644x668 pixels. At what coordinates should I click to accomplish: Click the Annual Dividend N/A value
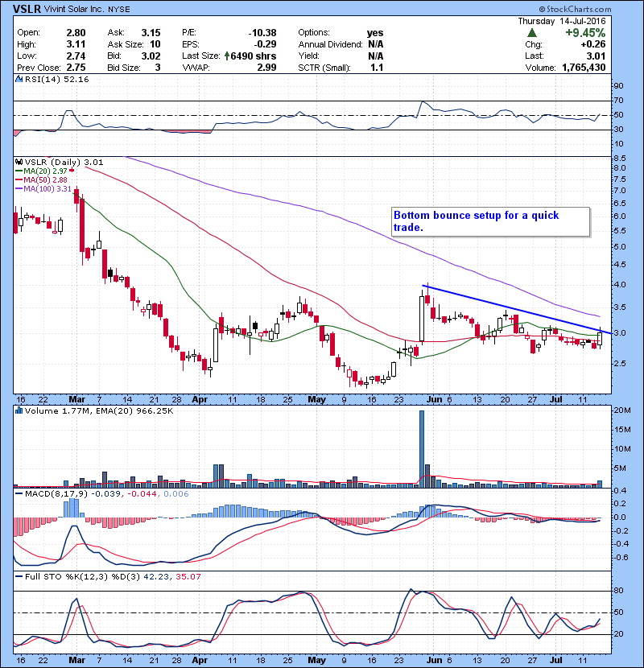[375, 44]
